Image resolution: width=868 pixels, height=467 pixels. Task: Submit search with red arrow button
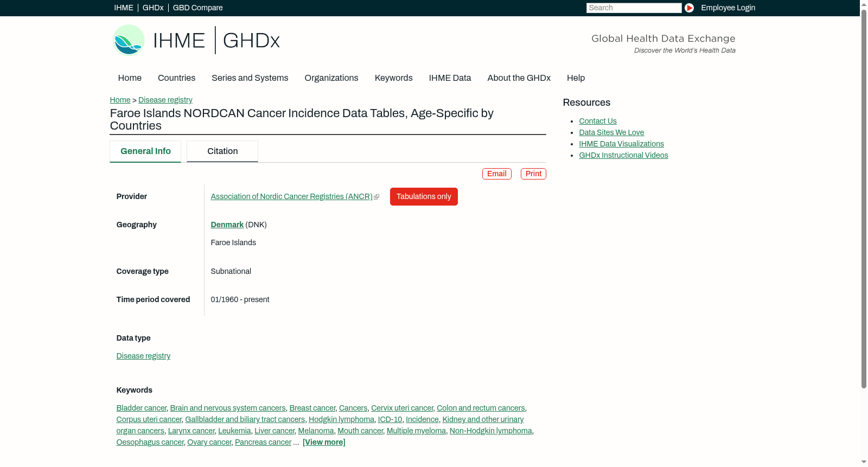(x=689, y=8)
